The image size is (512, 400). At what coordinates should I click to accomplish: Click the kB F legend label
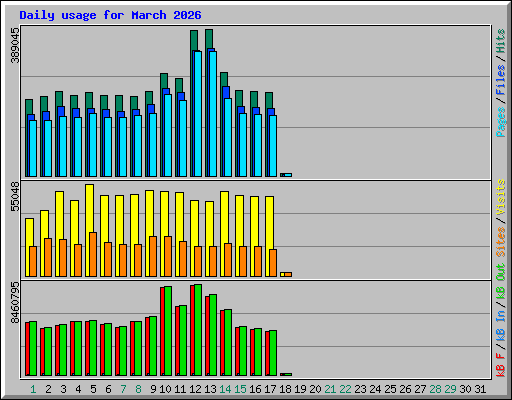(x=501, y=365)
